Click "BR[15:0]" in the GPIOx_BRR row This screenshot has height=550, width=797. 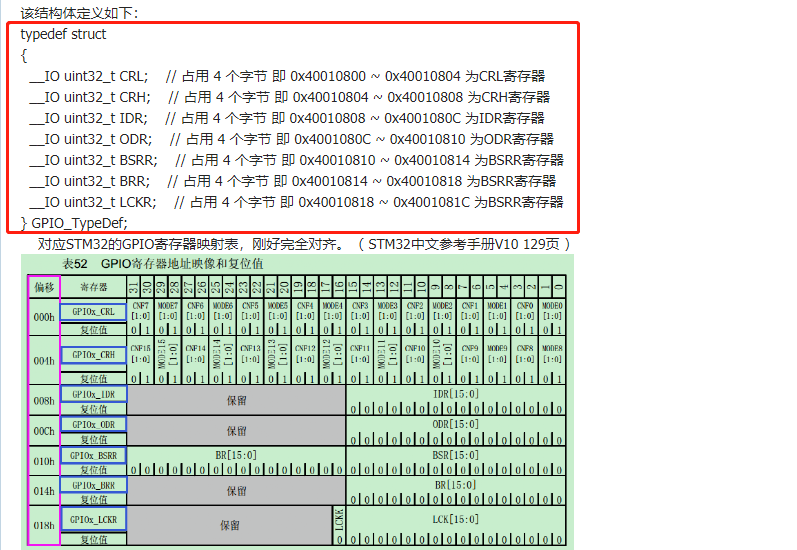point(456,485)
